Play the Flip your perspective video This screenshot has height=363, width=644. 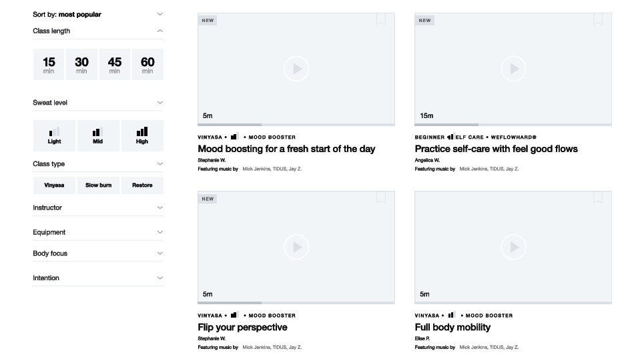[x=296, y=247]
